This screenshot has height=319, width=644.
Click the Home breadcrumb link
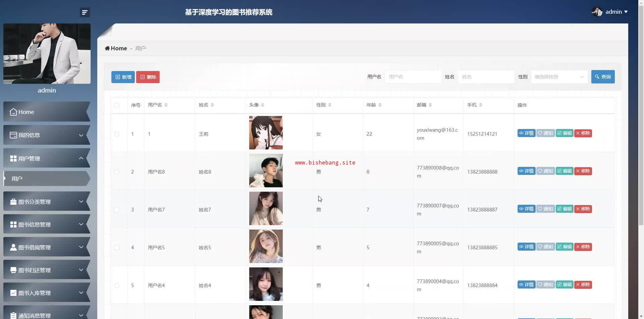116,48
